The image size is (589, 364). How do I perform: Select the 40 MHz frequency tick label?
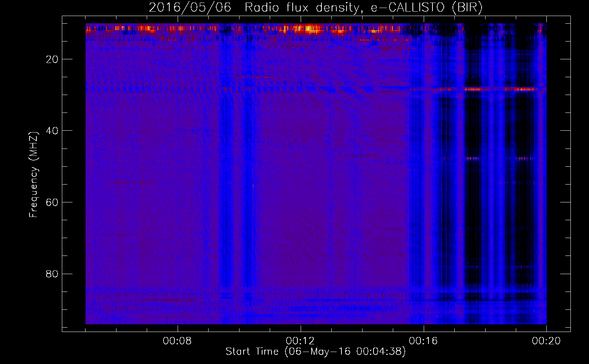click(x=52, y=131)
